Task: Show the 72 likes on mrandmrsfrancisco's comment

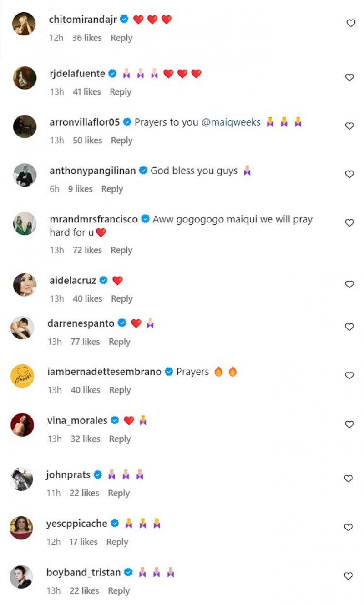Action: coord(87,250)
